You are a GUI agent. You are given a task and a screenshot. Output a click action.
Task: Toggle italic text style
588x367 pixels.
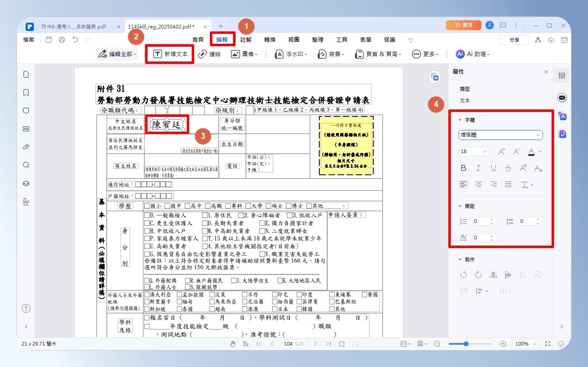point(478,168)
